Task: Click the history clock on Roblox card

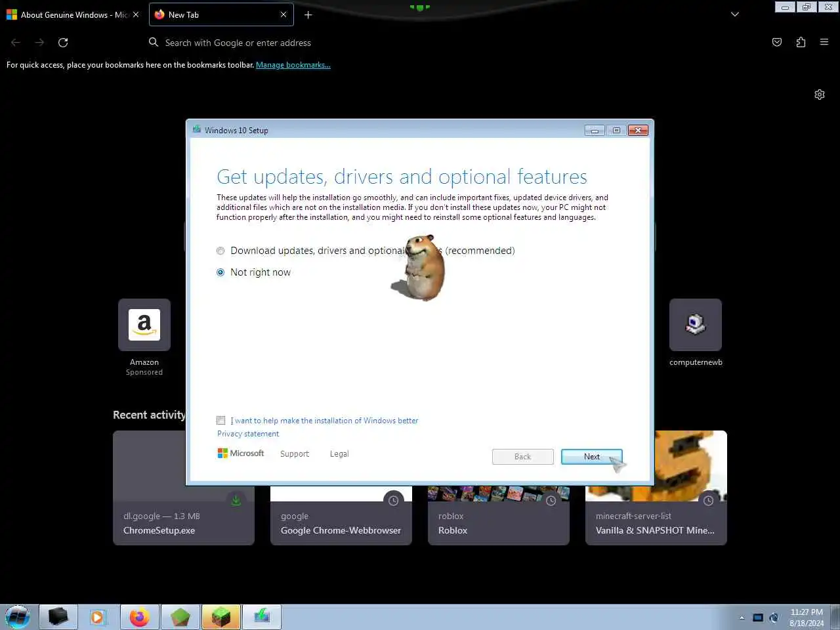Action: click(551, 501)
